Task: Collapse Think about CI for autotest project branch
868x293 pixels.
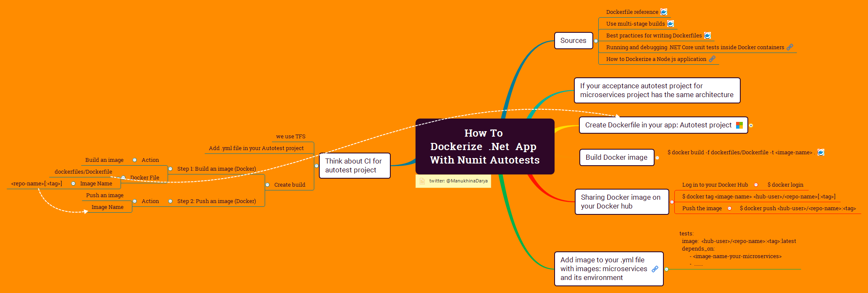Action: [x=316, y=166]
